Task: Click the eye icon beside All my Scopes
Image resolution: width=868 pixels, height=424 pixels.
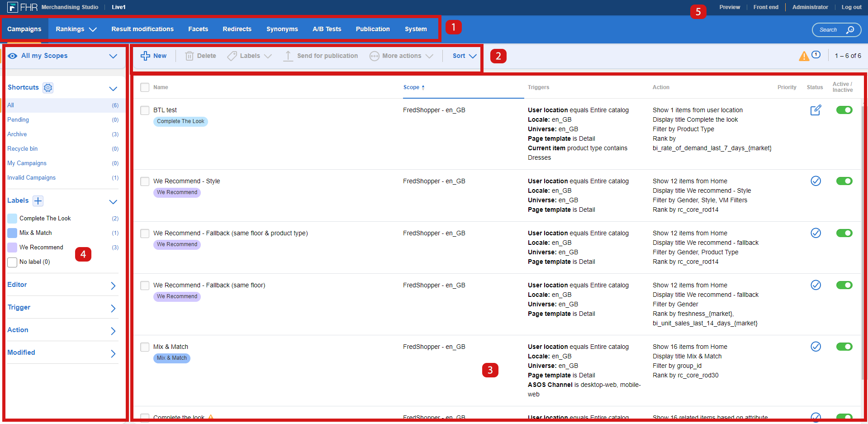Action: click(13, 56)
